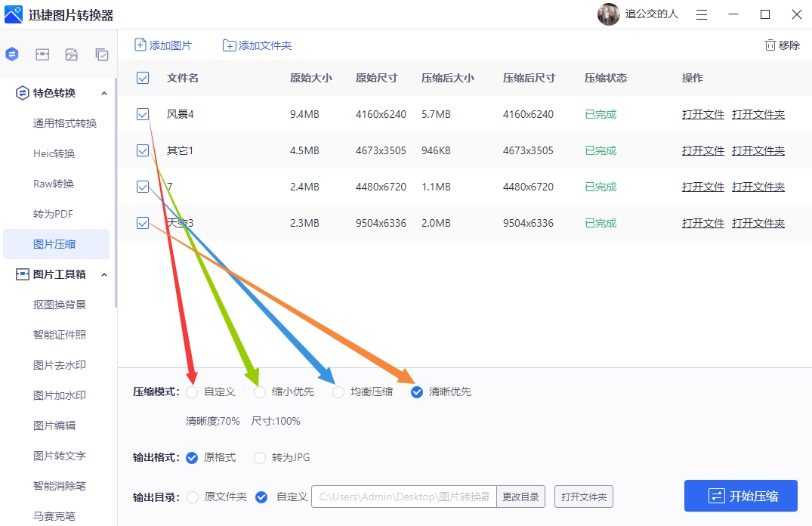The image size is (812, 526).
Task: Open the completed tasks tab icon
Action: point(102,54)
